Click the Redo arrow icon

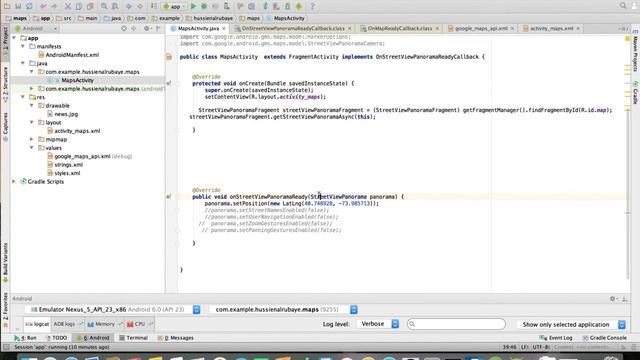(54, 6)
